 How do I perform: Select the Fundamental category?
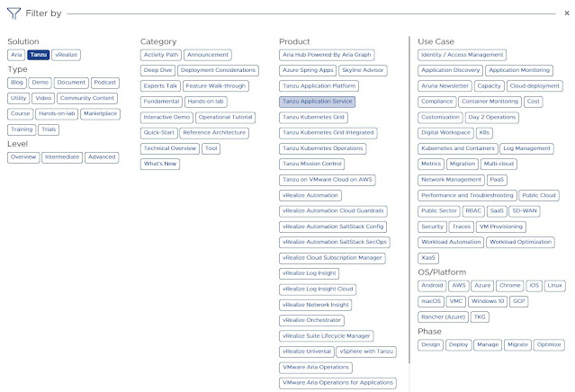[x=161, y=102]
